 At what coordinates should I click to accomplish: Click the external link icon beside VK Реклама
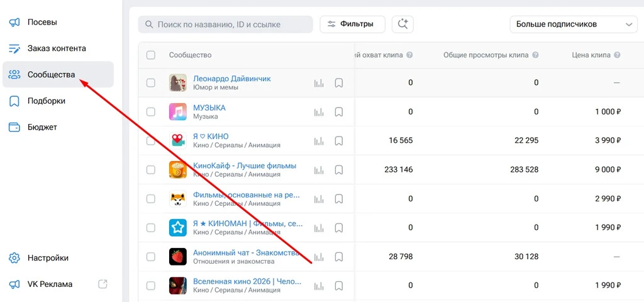pyautogui.click(x=103, y=284)
